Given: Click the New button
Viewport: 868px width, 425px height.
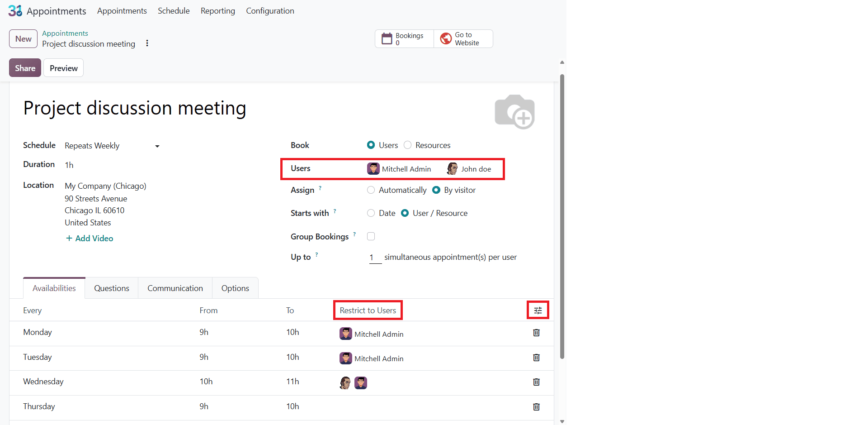Looking at the screenshot, I should [x=23, y=39].
